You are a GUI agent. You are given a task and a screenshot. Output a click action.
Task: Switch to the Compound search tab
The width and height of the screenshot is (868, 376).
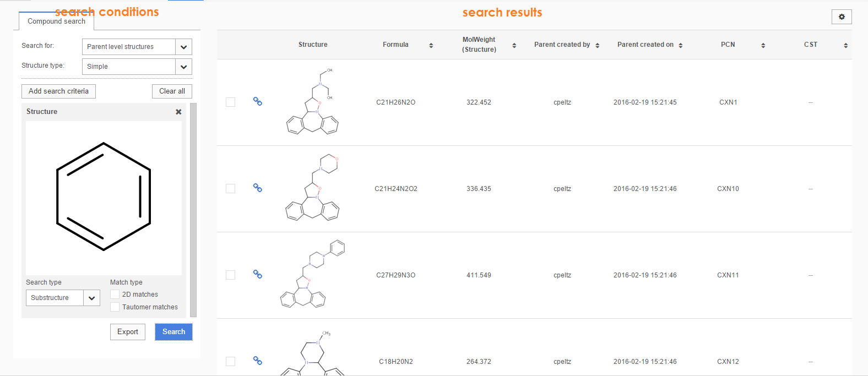(x=56, y=21)
